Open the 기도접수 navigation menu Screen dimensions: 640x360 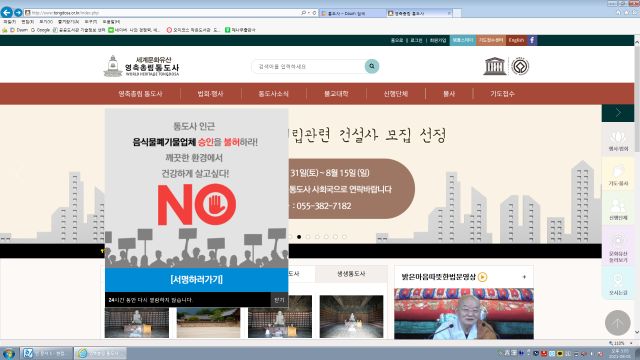tap(502, 94)
